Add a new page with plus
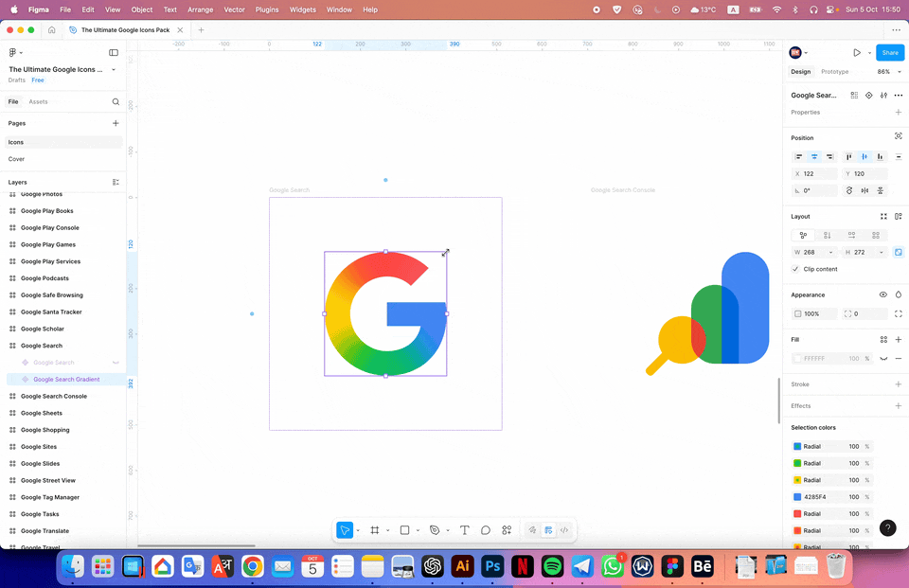The image size is (909, 588). [x=116, y=123]
